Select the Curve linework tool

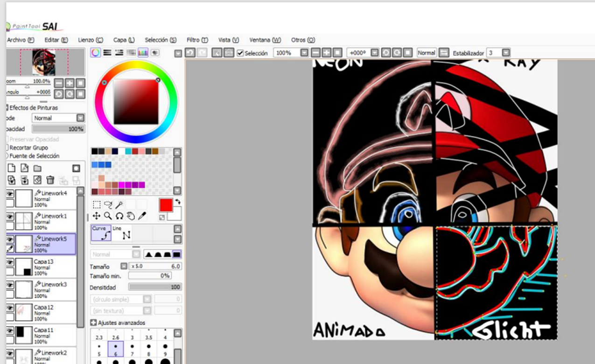coord(100,233)
